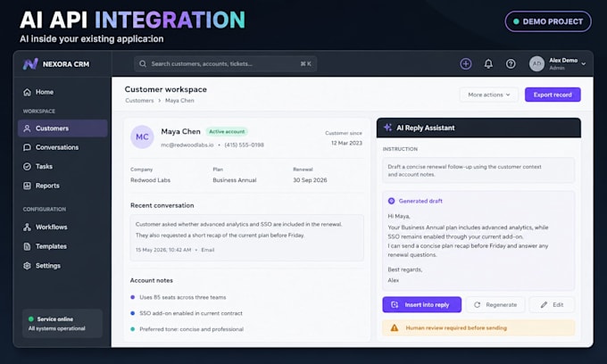607x364 pixels.
Task: Expand the Alex Demo account menu chevron
Action: (584, 64)
